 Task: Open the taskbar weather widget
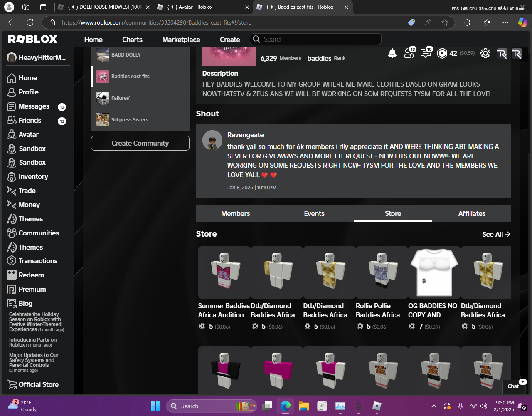point(23,406)
